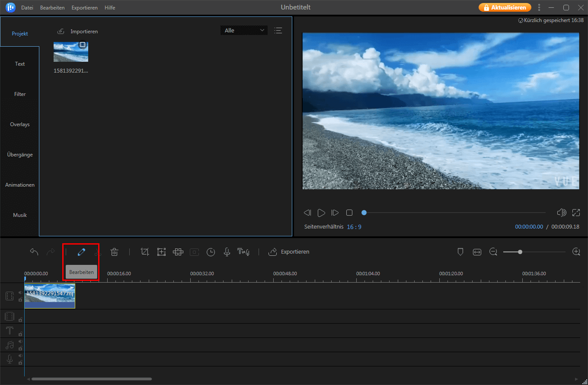
Task: Switch to the Übergänge tab
Action: coord(20,155)
